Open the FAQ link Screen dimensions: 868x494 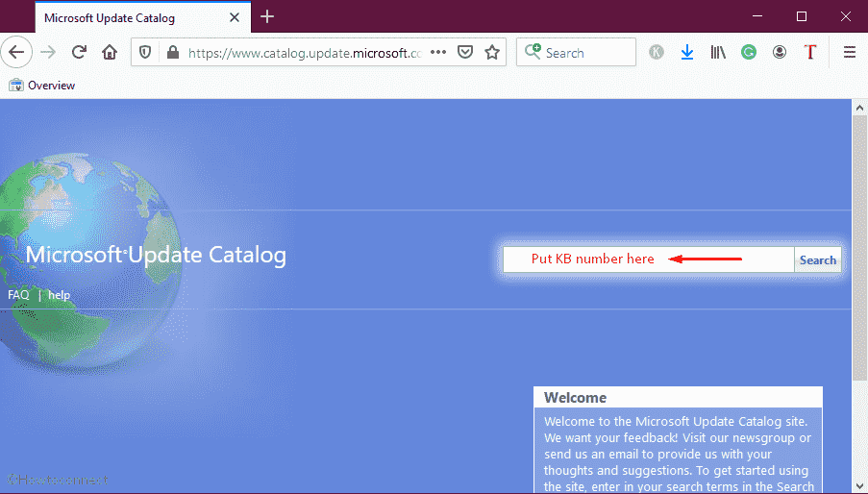[x=18, y=295]
